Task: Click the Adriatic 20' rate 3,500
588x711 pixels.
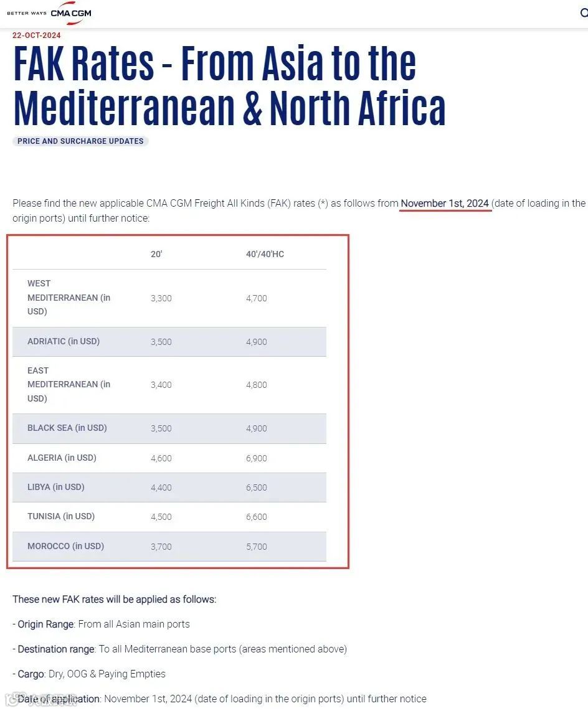Action: (161, 342)
